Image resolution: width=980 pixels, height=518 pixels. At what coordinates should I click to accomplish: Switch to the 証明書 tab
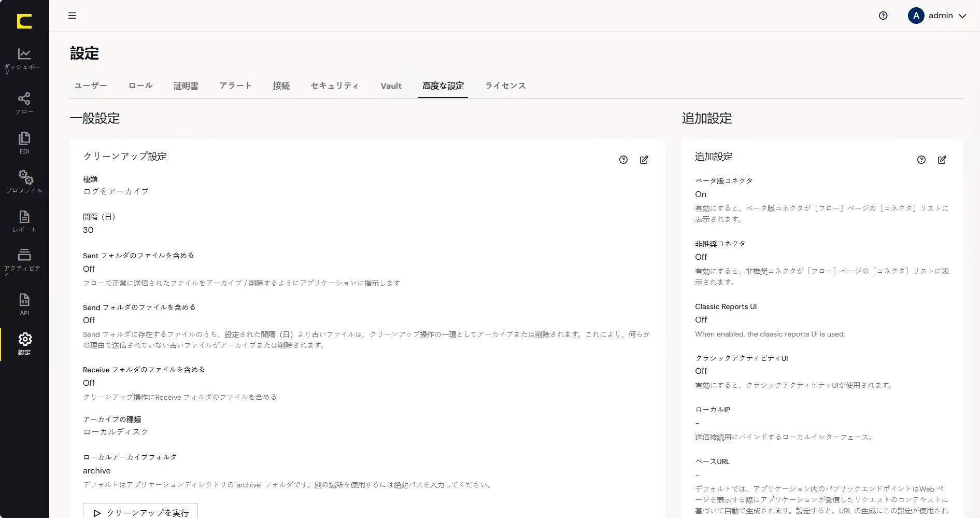coord(186,86)
